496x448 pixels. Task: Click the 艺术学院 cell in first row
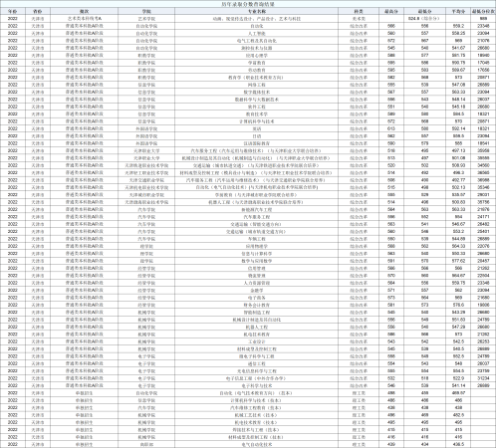tap(146, 19)
